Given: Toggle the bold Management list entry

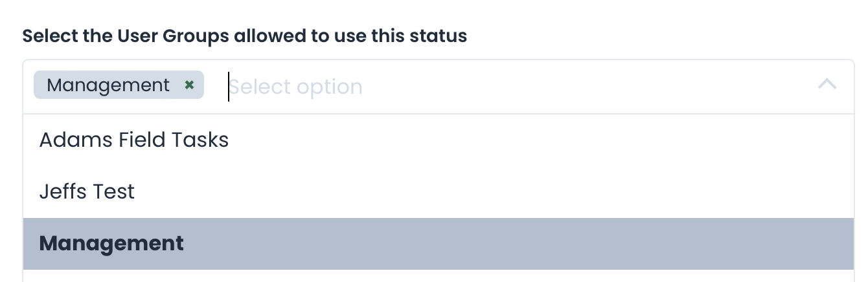Looking at the screenshot, I should [111, 243].
